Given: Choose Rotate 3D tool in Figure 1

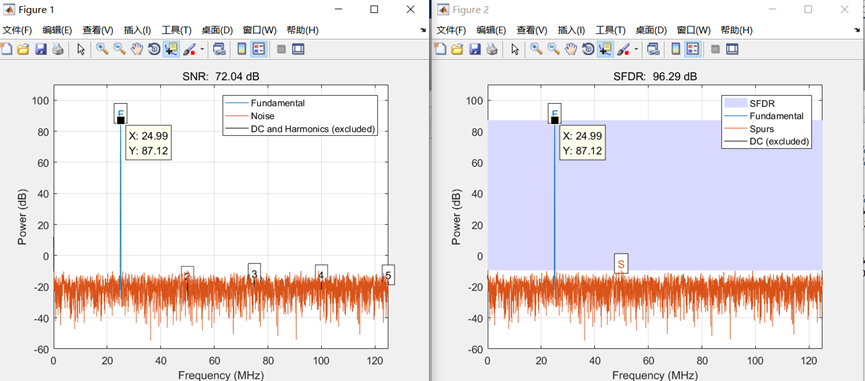Looking at the screenshot, I should click(x=154, y=50).
